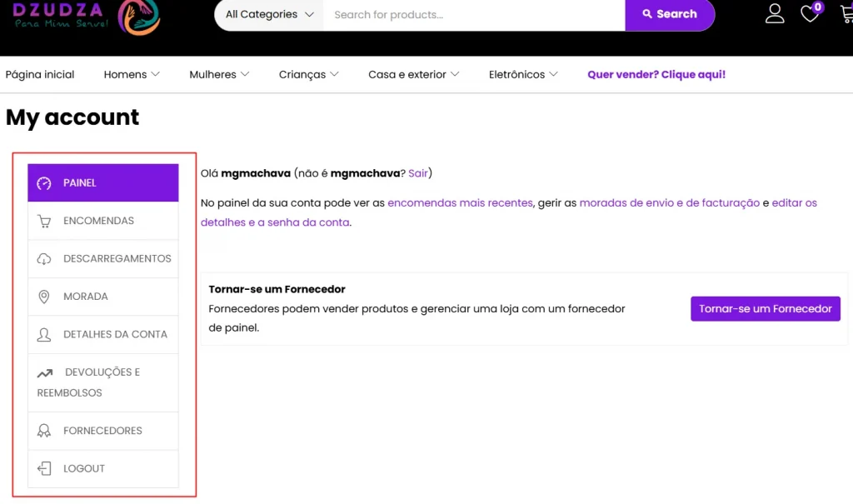
Task: Open Devoluções e Reembolsos section
Action: (x=102, y=382)
